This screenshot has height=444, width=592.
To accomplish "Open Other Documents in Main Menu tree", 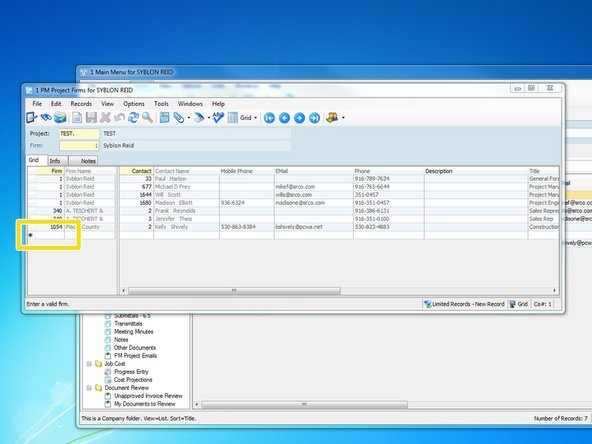I will point(135,347).
